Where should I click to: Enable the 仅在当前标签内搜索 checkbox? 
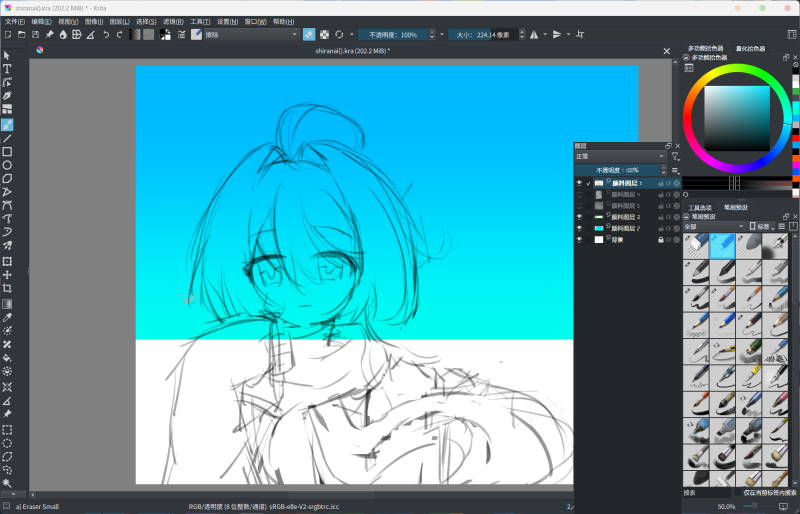coord(737,493)
